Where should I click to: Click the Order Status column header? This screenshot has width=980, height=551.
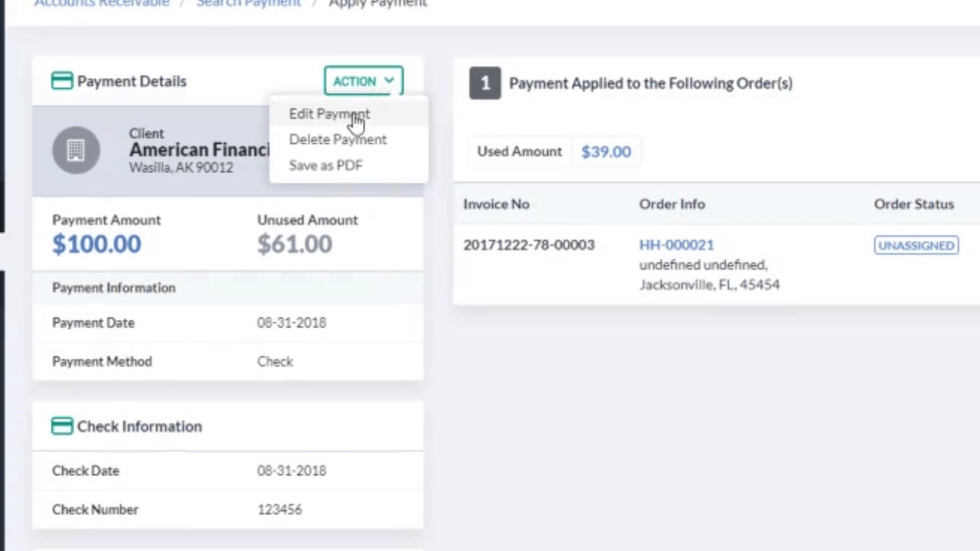913,204
